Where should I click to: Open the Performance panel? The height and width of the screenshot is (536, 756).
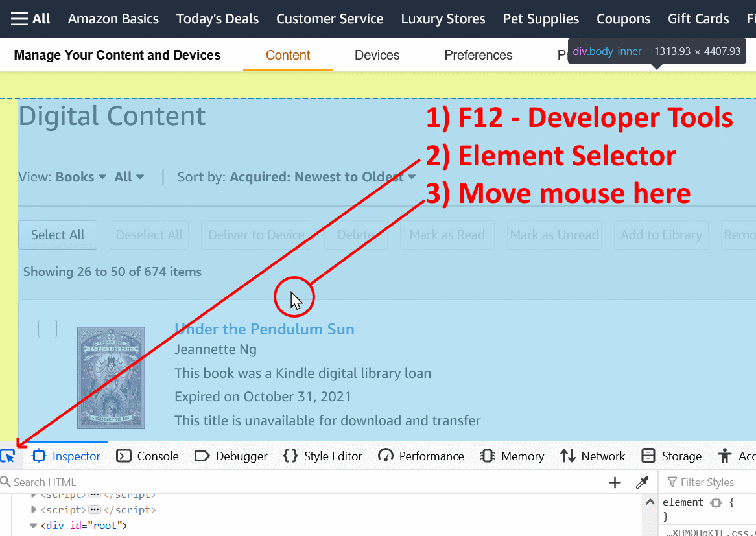(421, 456)
